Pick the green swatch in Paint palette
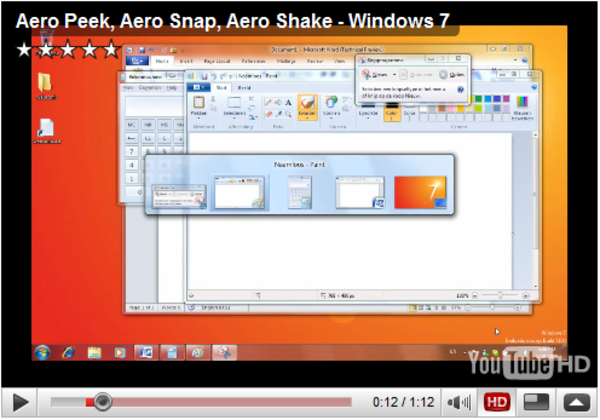 [478, 99]
